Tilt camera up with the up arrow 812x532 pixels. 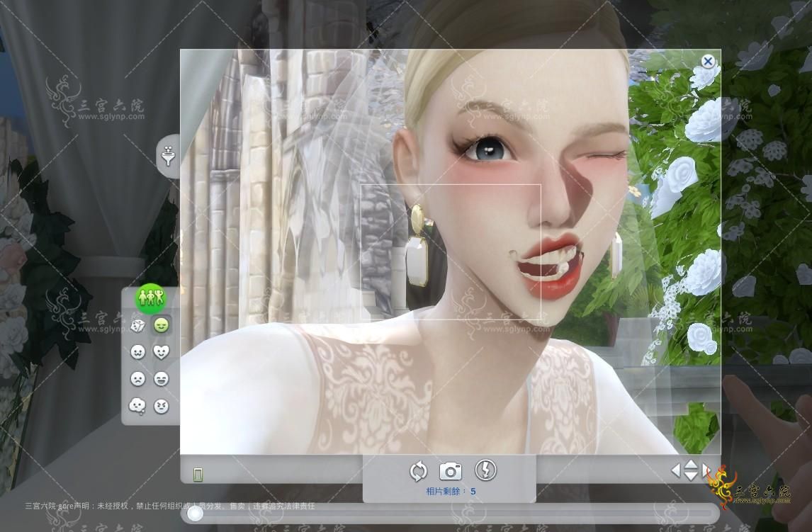692,463
